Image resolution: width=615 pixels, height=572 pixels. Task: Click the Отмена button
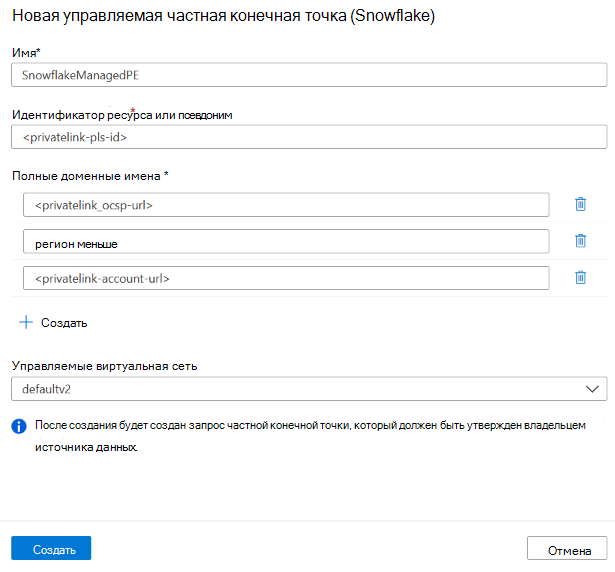point(567,548)
